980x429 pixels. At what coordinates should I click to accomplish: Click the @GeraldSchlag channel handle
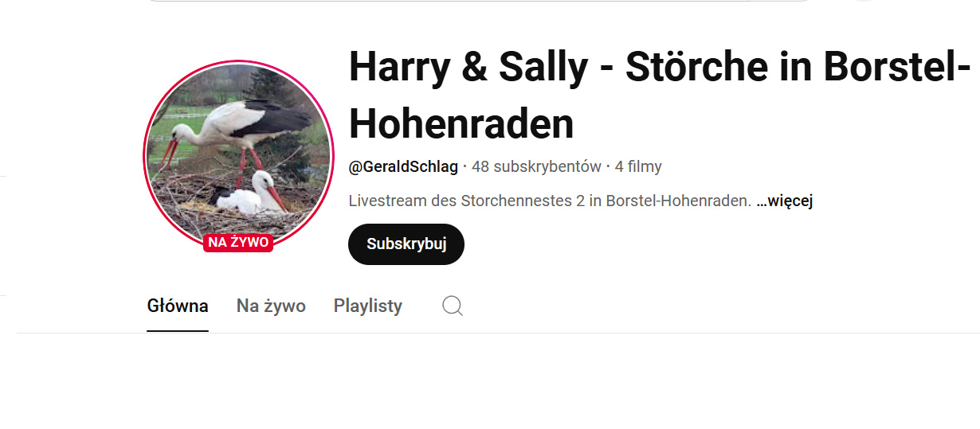point(403,166)
